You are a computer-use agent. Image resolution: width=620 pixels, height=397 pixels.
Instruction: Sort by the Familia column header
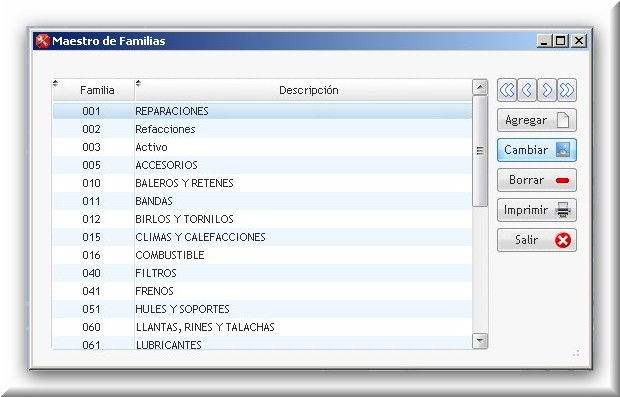[x=93, y=90]
